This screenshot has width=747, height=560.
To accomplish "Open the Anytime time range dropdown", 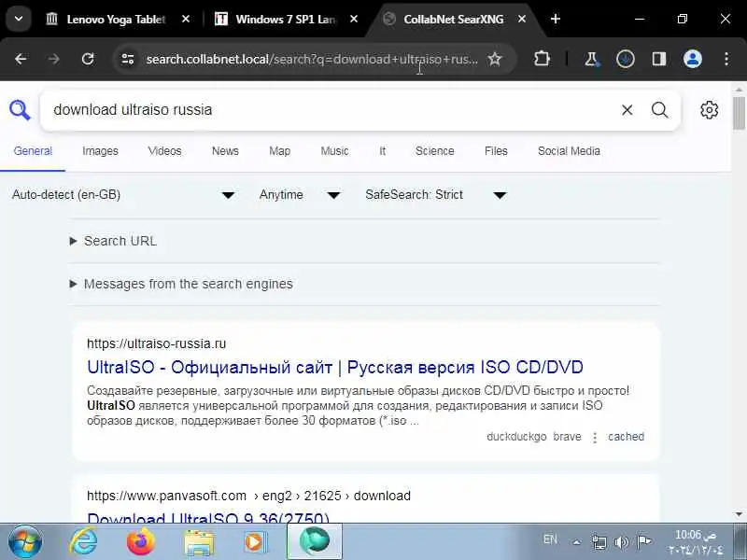I will tap(300, 195).
